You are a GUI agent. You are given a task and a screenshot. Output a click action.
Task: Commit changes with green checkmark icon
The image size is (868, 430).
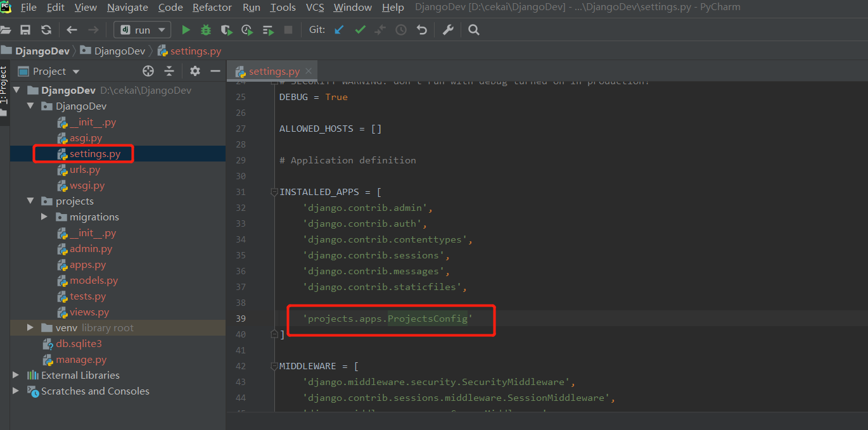coord(360,30)
